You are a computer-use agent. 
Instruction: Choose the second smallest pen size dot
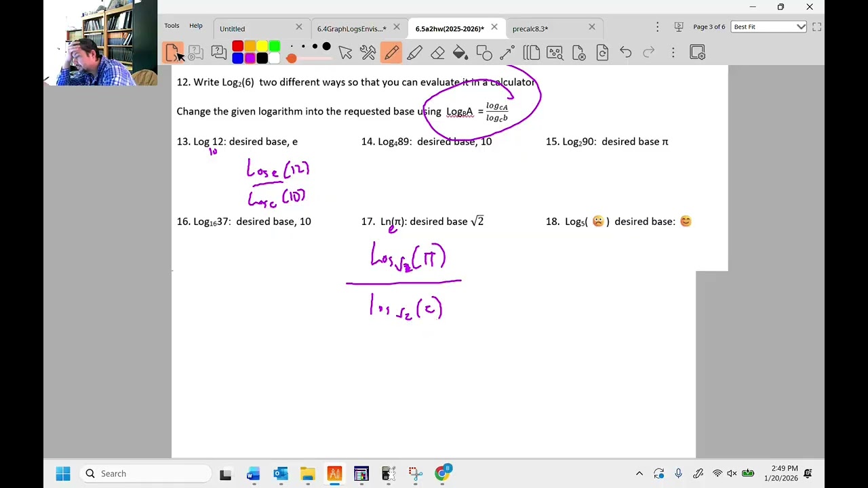(x=303, y=47)
